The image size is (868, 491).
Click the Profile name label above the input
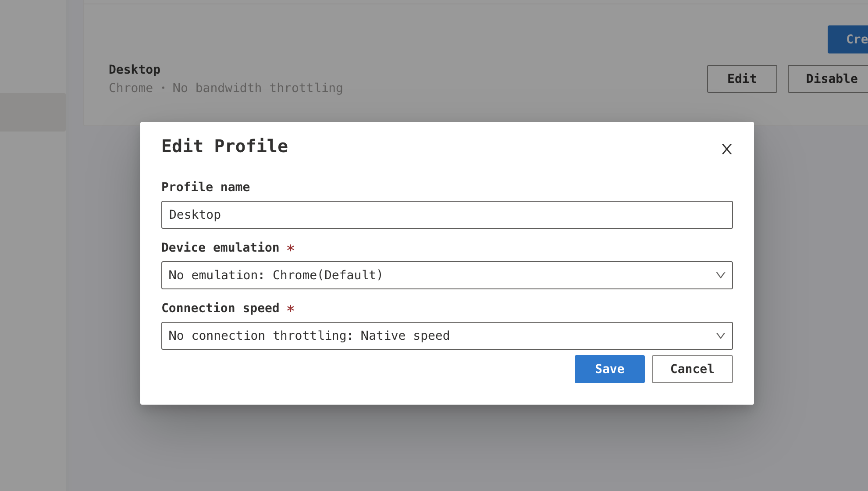pos(206,187)
